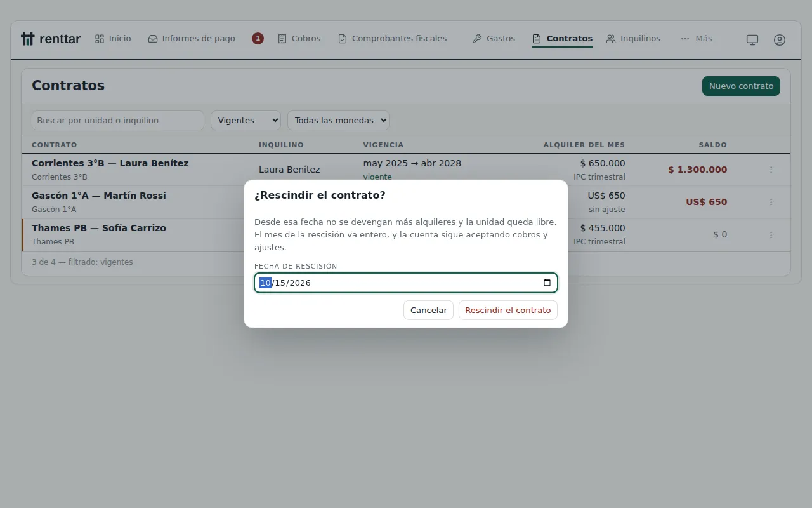The height and width of the screenshot is (508, 812).
Task: Click the Nuevo contrato button
Action: point(741,86)
